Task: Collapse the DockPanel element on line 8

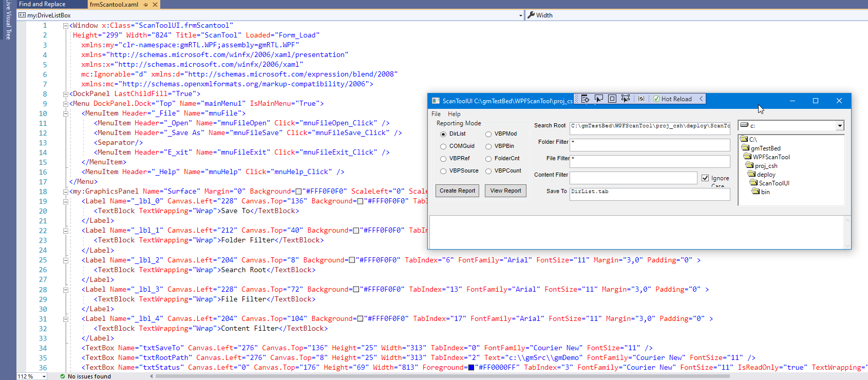Action: (x=65, y=94)
